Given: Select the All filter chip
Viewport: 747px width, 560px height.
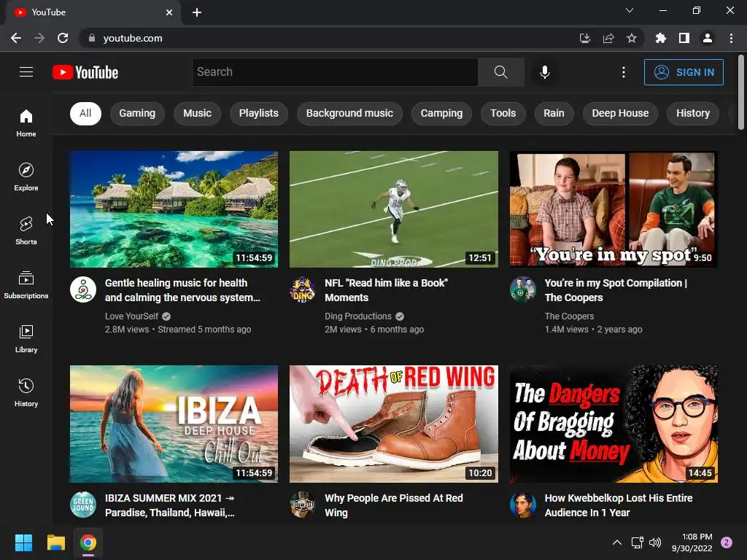Looking at the screenshot, I should [86, 113].
